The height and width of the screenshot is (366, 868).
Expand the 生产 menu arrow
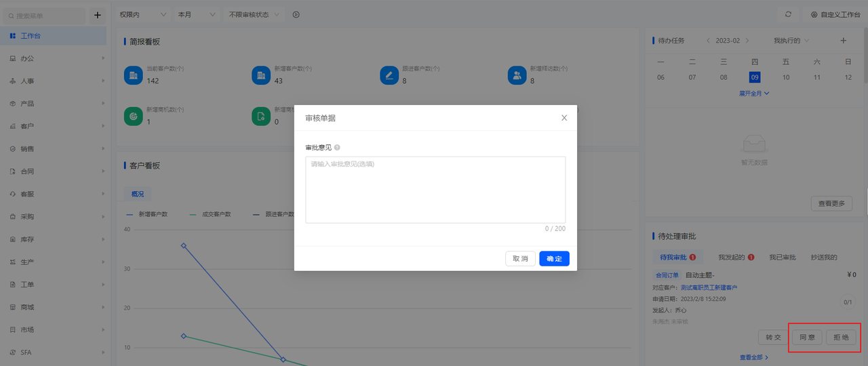(x=103, y=262)
